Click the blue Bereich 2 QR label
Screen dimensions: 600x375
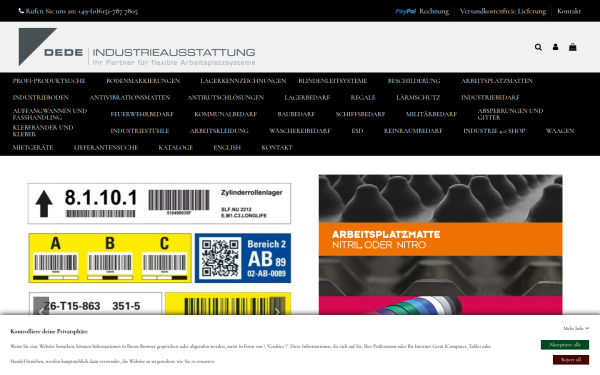[243, 258]
